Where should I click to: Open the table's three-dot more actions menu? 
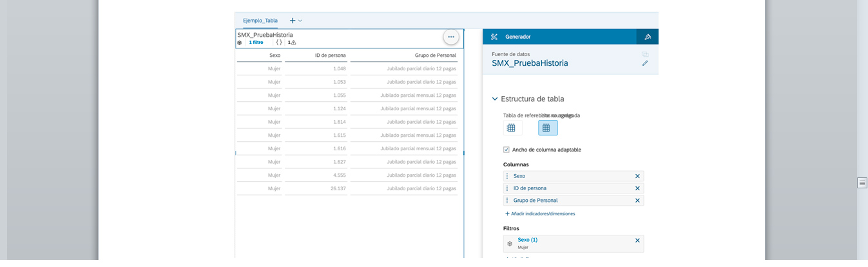pyautogui.click(x=451, y=37)
